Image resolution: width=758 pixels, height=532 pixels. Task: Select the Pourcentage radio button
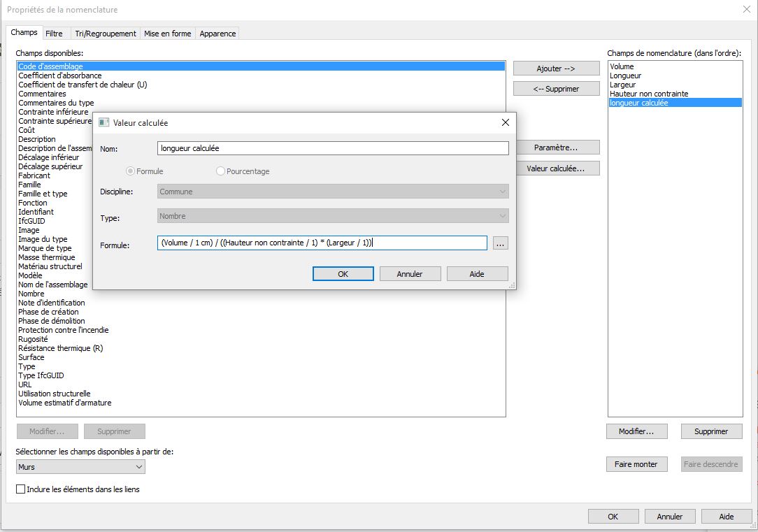click(x=221, y=171)
